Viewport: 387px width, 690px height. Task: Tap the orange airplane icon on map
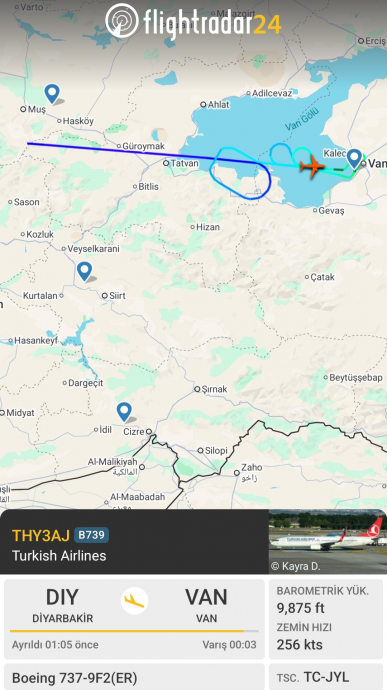(312, 166)
